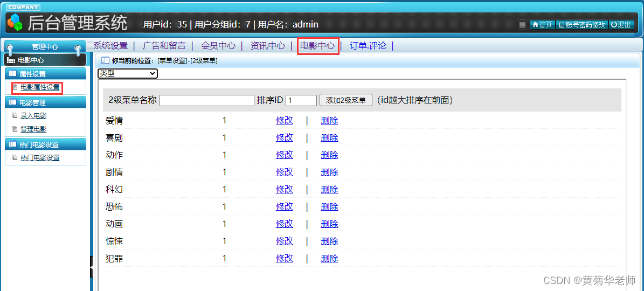
Task: Collapse the 电影管理 sidebar section
Action: pyautogui.click(x=45, y=102)
